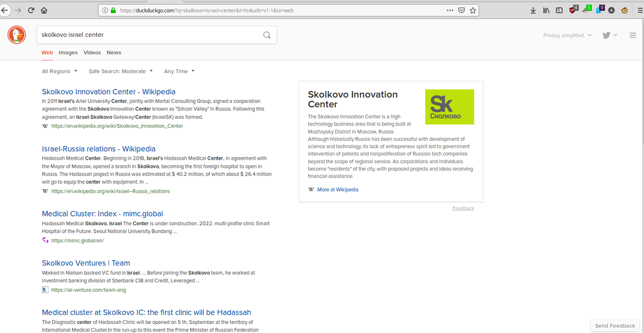Image resolution: width=644 pixels, height=333 pixels.
Task: Save the page to Pocket
Action: point(461,10)
